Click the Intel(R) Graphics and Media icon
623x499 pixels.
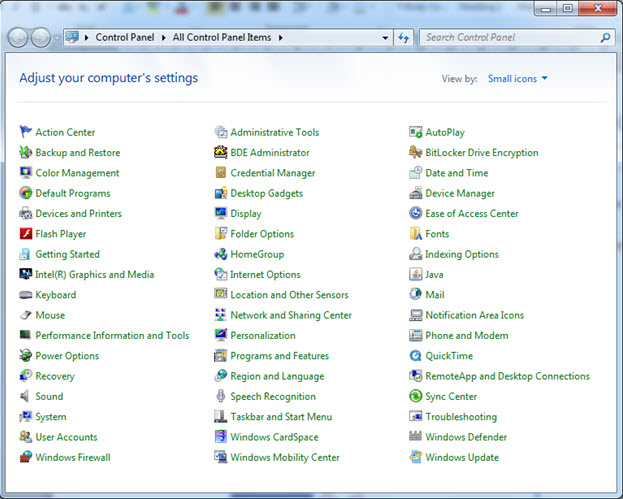click(25, 274)
